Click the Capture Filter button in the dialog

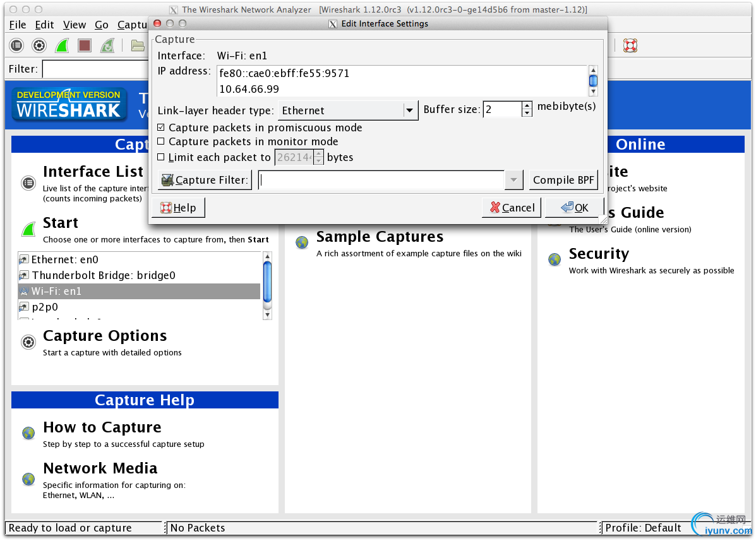(x=205, y=180)
